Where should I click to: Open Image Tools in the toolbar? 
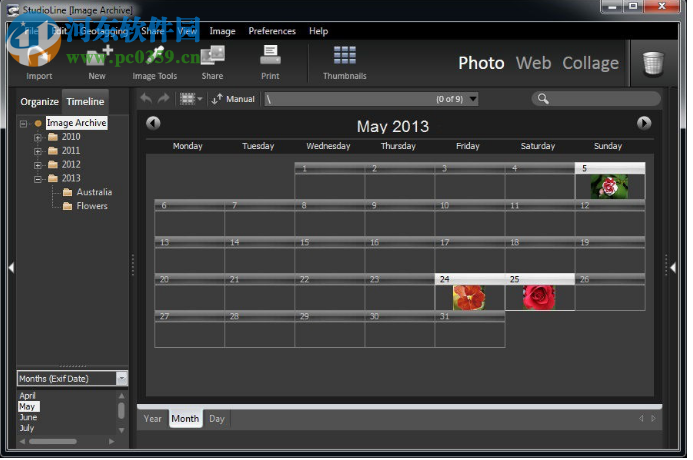(x=155, y=62)
